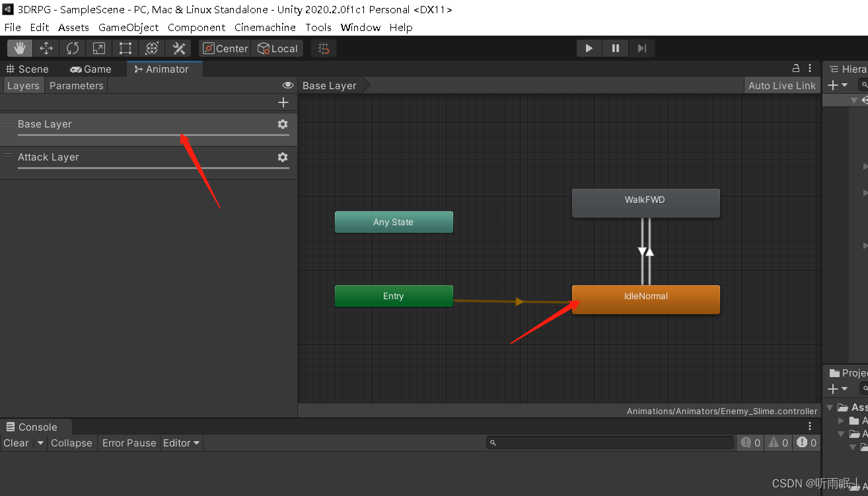Open Hierarchy create plus dropdown
The image size is (868, 496).
838,85
